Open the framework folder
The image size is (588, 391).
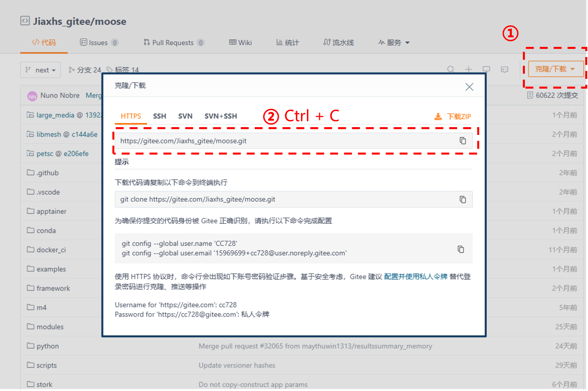(53, 288)
